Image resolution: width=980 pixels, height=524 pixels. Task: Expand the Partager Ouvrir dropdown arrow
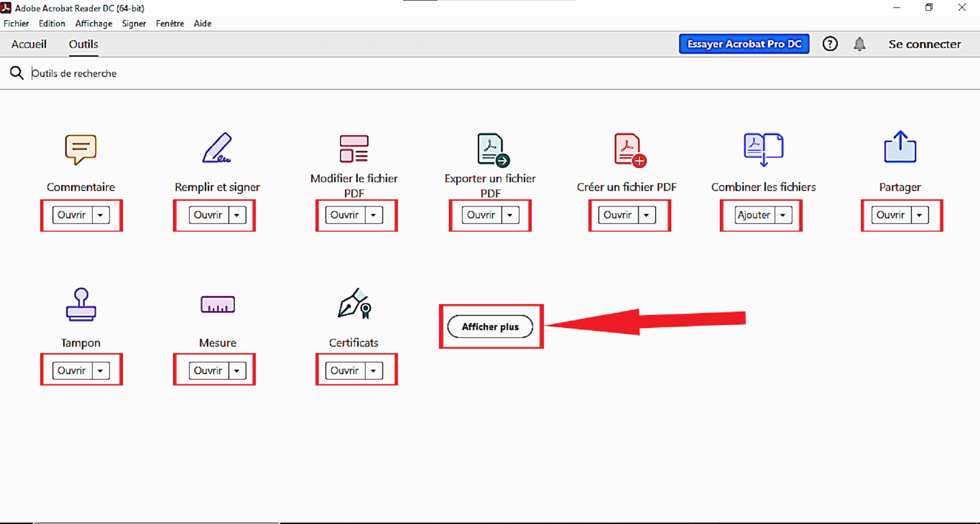click(920, 215)
